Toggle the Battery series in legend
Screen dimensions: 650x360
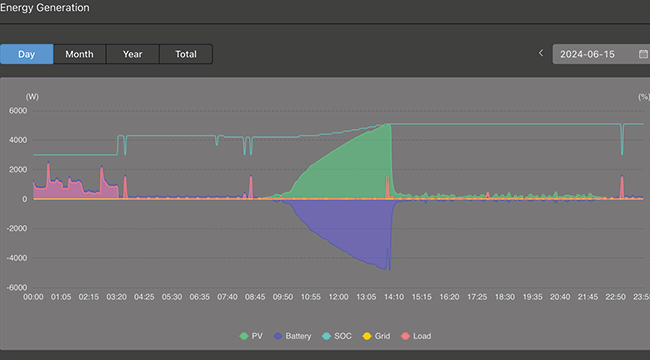click(x=292, y=336)
